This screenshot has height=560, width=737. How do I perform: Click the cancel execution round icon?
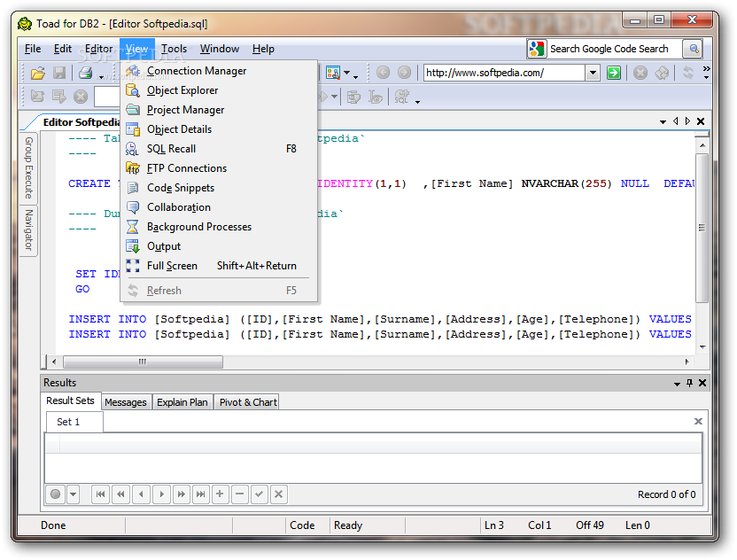coord(81,97)
